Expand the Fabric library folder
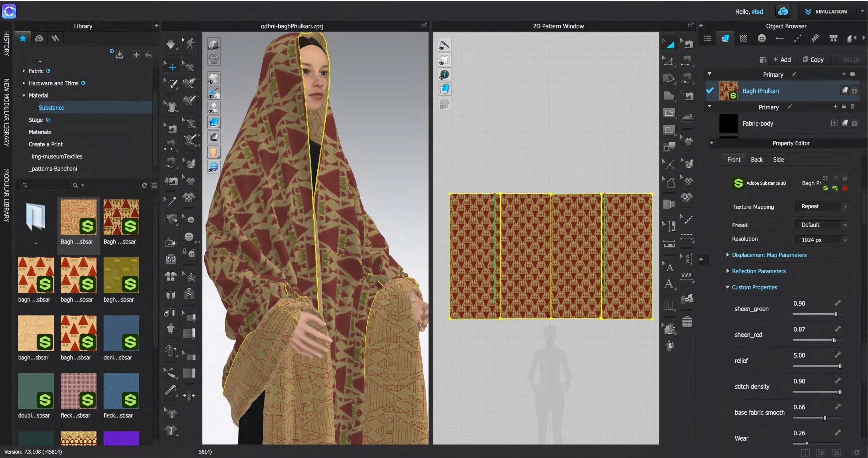Image resolution: width=868 pixels, height=458 pixels. 24,71
